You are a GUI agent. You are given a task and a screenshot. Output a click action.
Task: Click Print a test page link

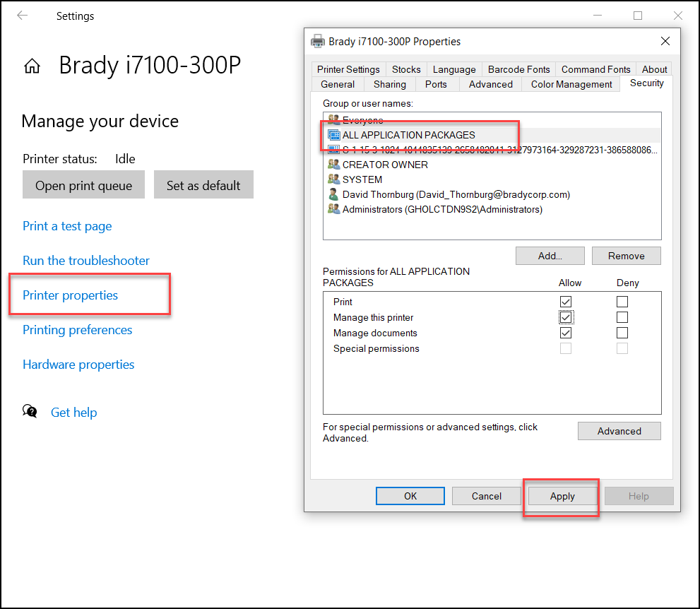67,226
